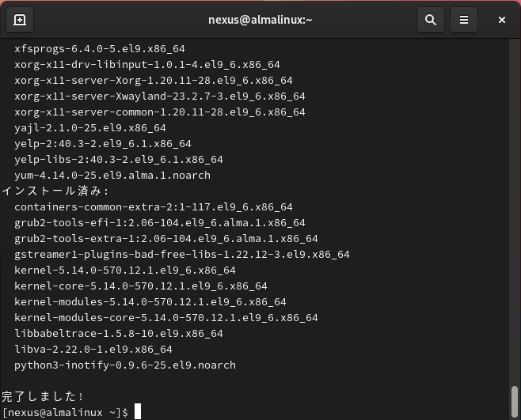Click the libbabeltrace package line

[x=119, y=333]
